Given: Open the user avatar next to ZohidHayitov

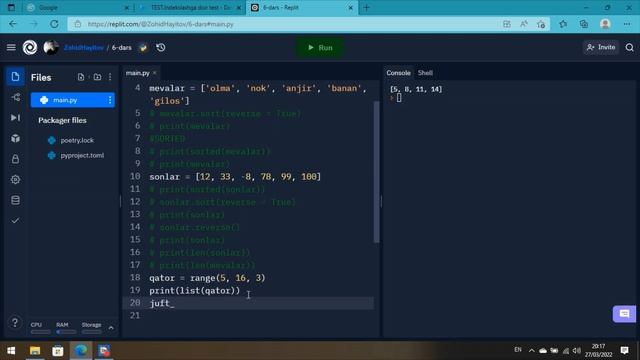Looking at the screenshot, I should 51,48.
